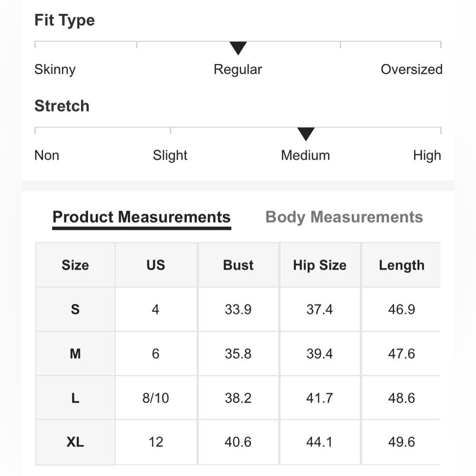The image size is (476, 476).
Task: Click the Skinny fit label
Action: 55,69
